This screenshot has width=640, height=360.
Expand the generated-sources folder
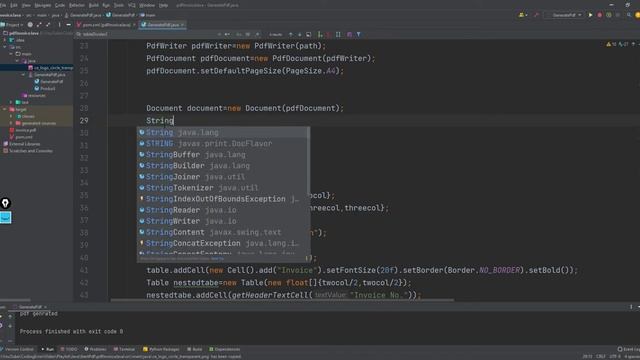pyautogui.click(x=11, y=123)
